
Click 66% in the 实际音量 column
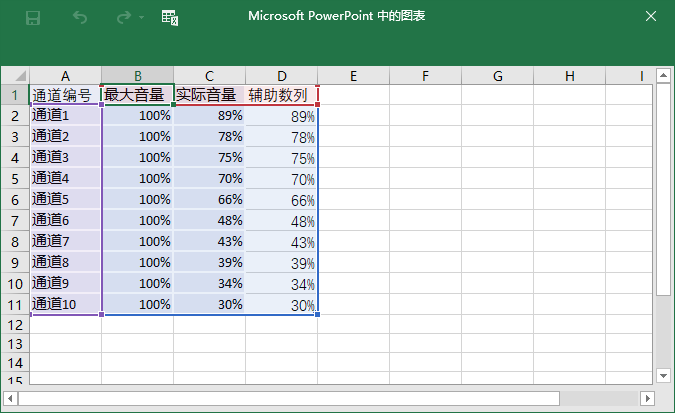pos(210,199)
